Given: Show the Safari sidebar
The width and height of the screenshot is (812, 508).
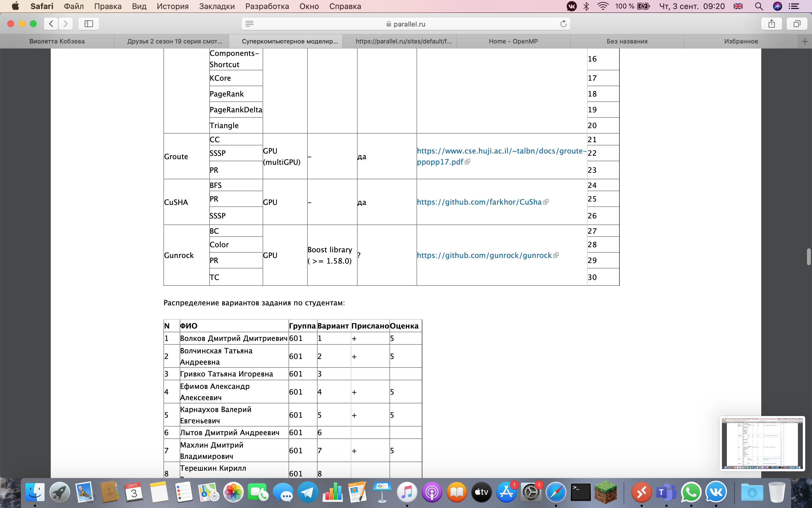Looking at the screenshot, I should (89, 23).
